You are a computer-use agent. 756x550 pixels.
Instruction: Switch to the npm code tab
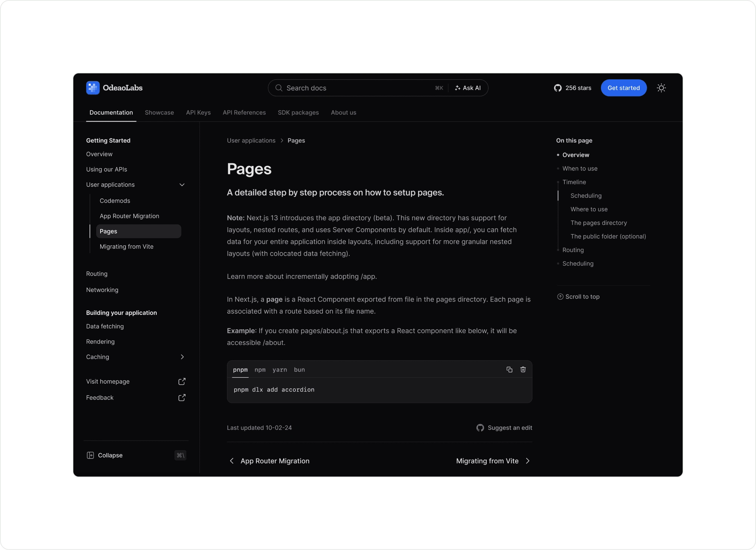click(x=260, y=370)
